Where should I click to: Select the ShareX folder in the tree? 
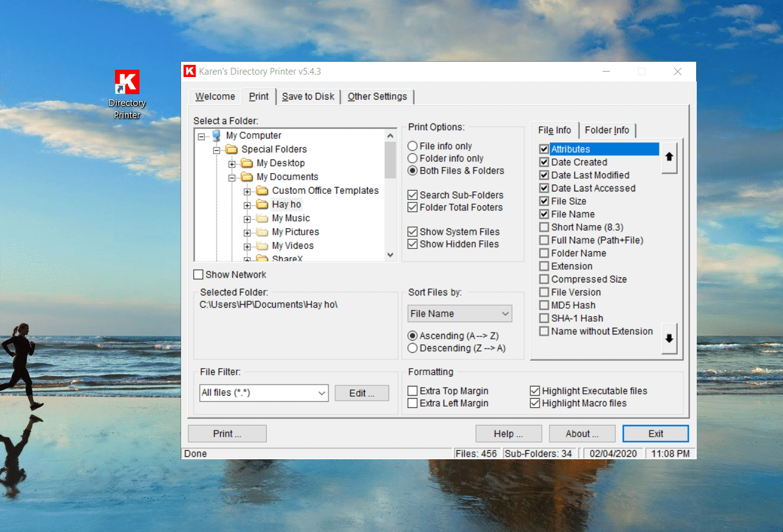288,258
